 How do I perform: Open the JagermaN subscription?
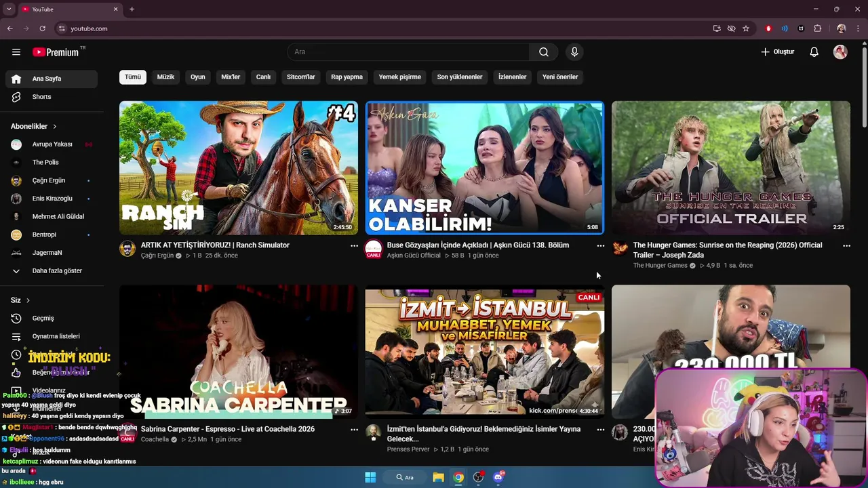click(x=52, y=253)
